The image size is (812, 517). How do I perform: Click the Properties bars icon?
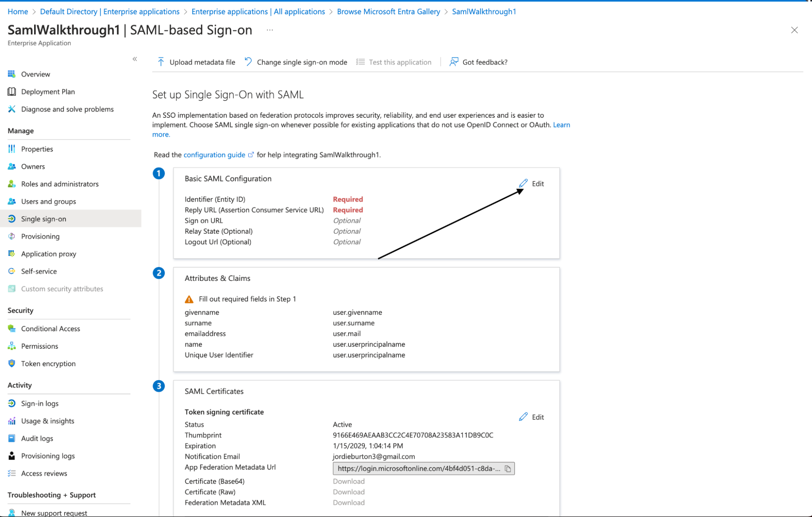11,149
